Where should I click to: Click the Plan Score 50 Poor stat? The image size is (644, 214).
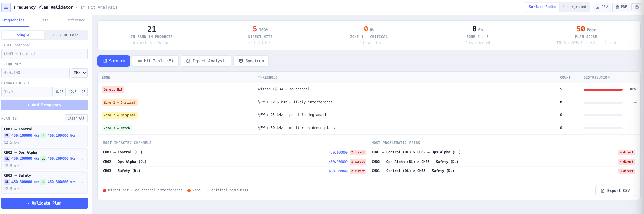pos(586,35)
